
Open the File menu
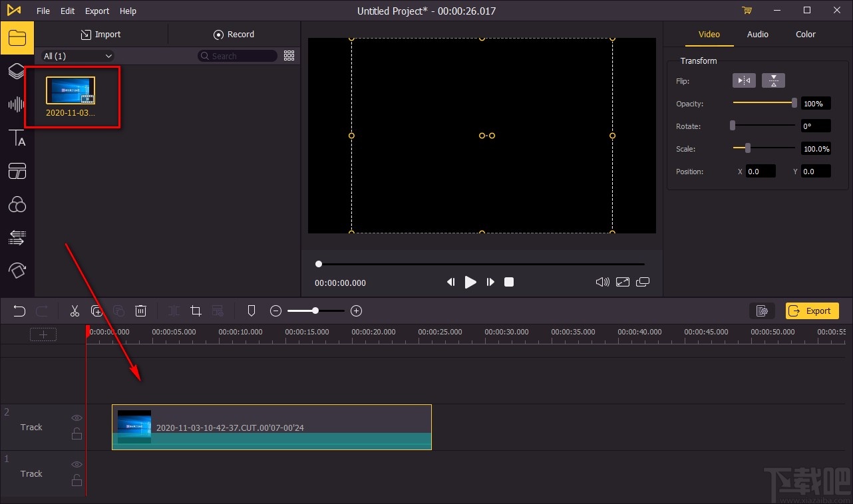[x=43, y=11]
